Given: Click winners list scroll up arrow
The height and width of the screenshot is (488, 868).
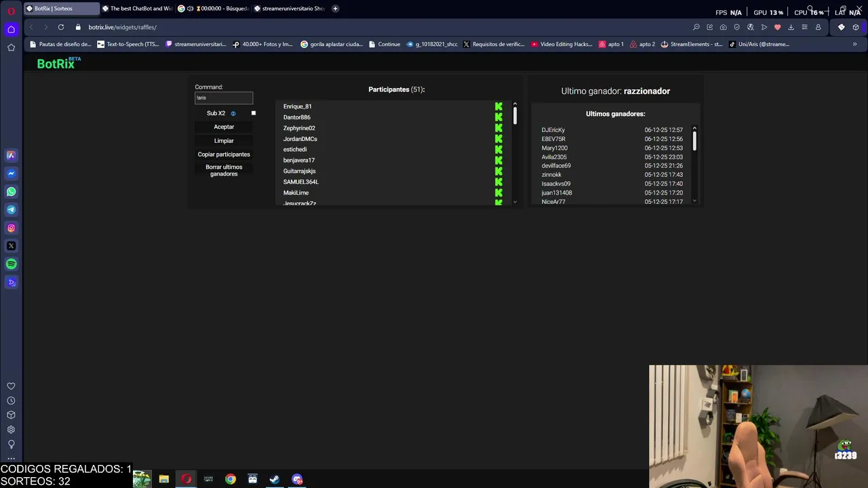Looking at the screenshot, I should pos(694,128).
